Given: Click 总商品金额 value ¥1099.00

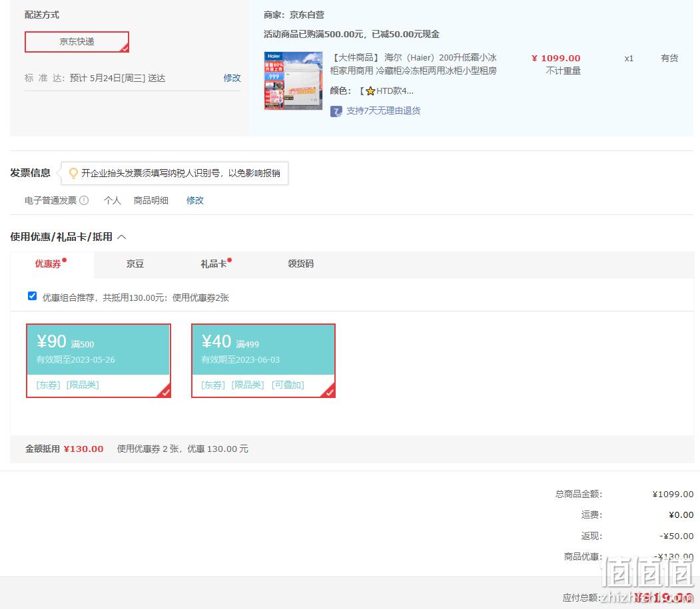Looking at the screenshot, I should pos(673,494).
